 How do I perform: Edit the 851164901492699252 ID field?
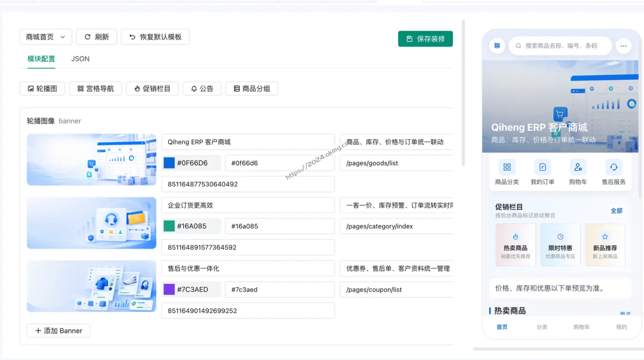[248, 311]
